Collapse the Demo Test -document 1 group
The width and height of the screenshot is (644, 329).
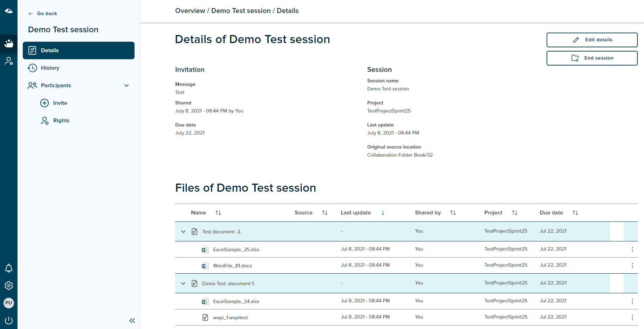[183, 283]
